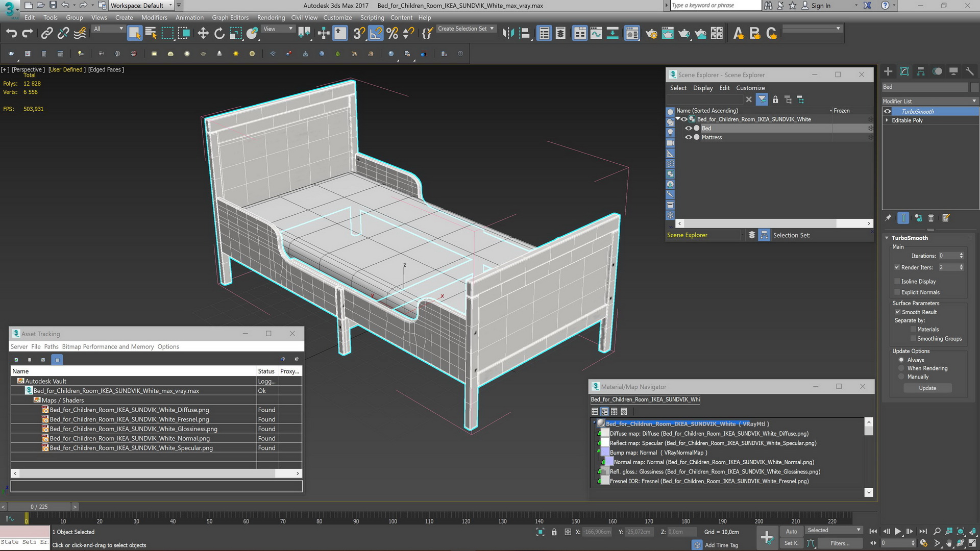Click the Select and Move tool
This screenshot has width=980, height=551.
203,34
